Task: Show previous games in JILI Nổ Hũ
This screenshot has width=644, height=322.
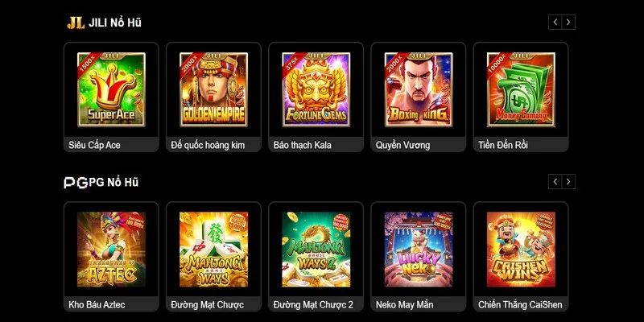Action: click(555, 23)
